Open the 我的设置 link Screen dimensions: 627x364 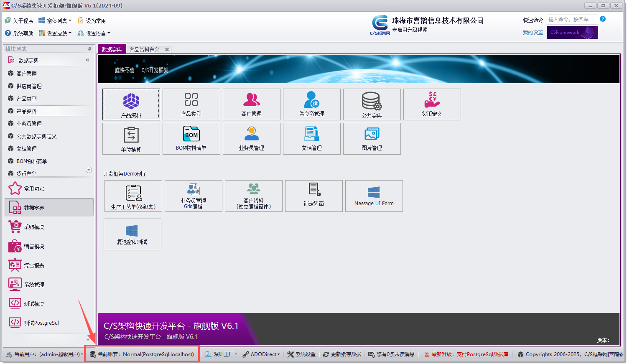pyautogui.click(x=533, y=32)
